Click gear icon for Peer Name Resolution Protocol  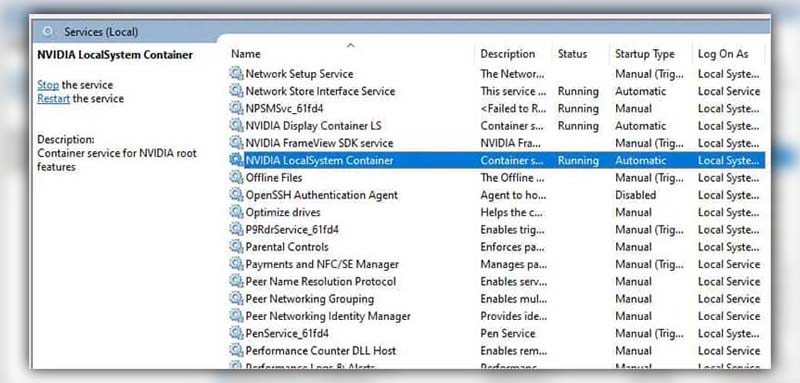(236, 282)
